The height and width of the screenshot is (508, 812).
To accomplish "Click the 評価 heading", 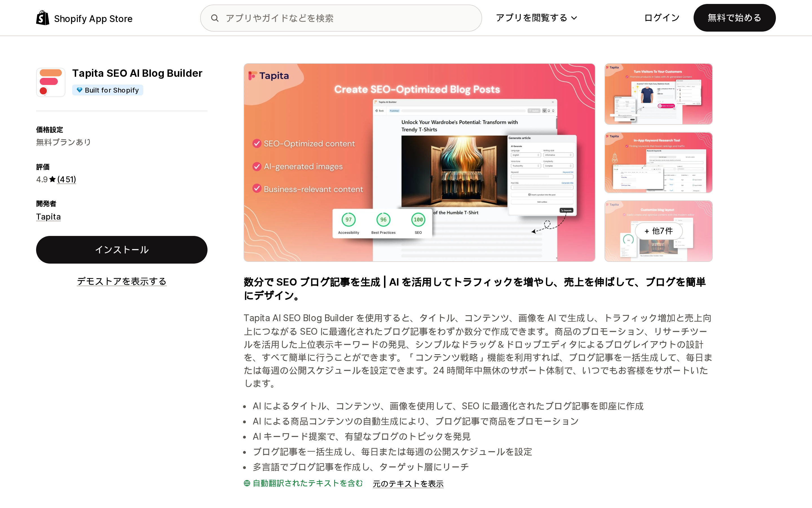I will pyautogui.click(x=43, y=167).
